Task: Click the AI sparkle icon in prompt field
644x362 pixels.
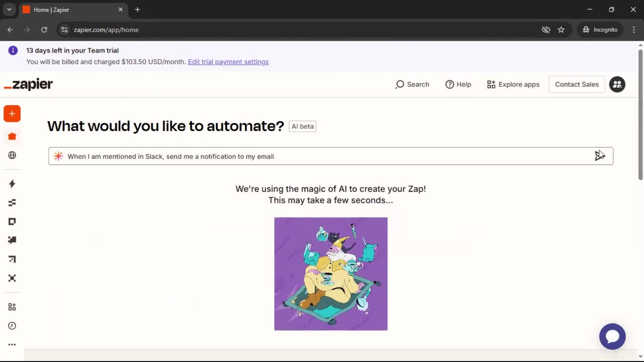Action: tap(58, 156)
